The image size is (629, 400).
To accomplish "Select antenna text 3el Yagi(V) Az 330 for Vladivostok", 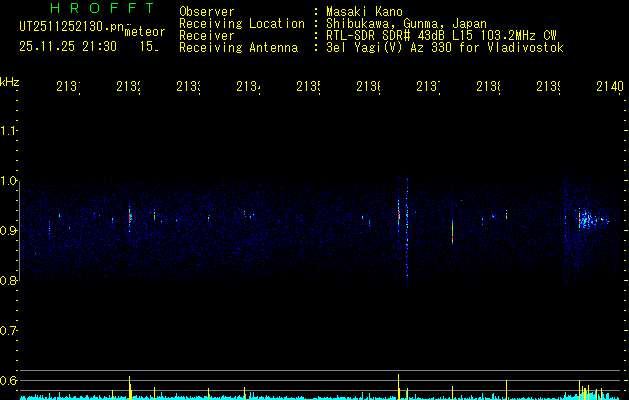I will (445, 48).
